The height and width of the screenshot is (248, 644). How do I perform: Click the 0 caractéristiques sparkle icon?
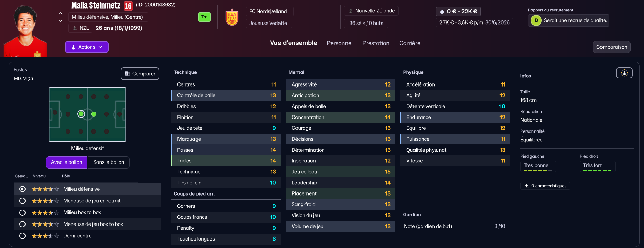pyautogui.click(x=527, y=186)
